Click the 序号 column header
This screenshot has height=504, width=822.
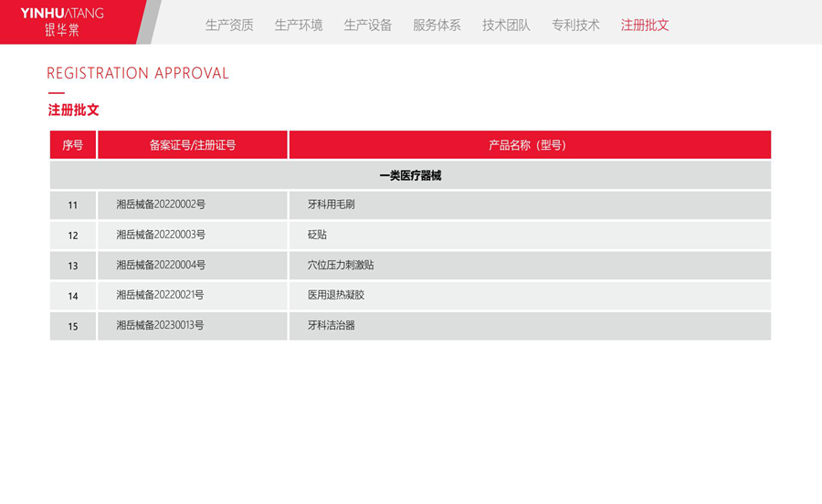(x=73, y=144)
